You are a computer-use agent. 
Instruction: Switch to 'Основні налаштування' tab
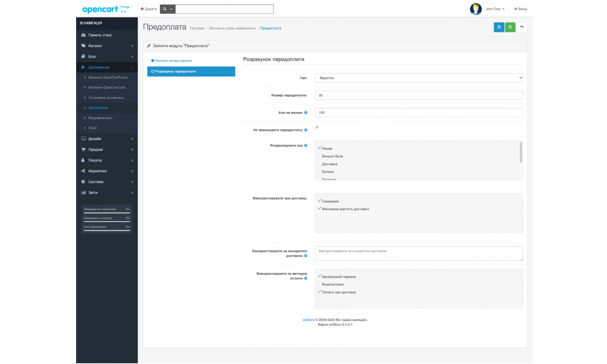173,61
